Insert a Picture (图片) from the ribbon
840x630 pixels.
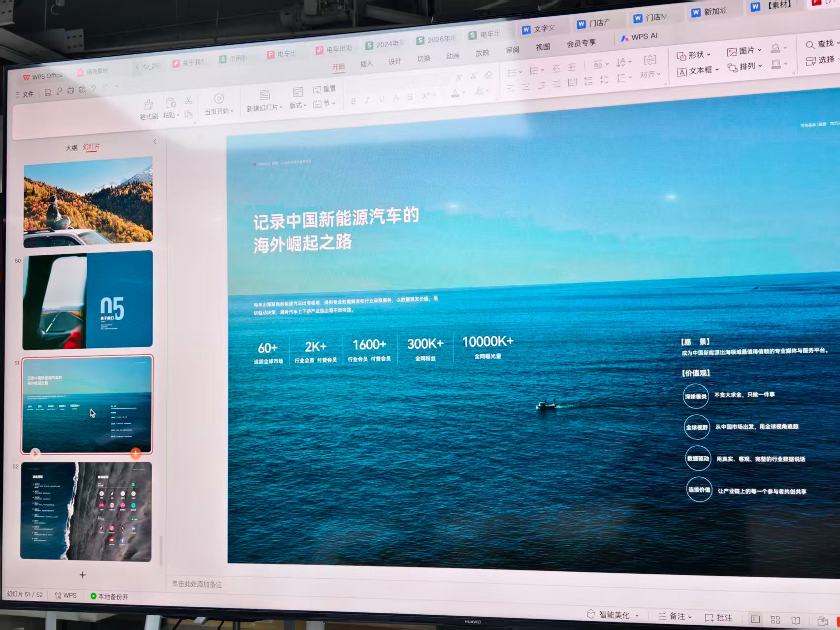pos(744,51)
